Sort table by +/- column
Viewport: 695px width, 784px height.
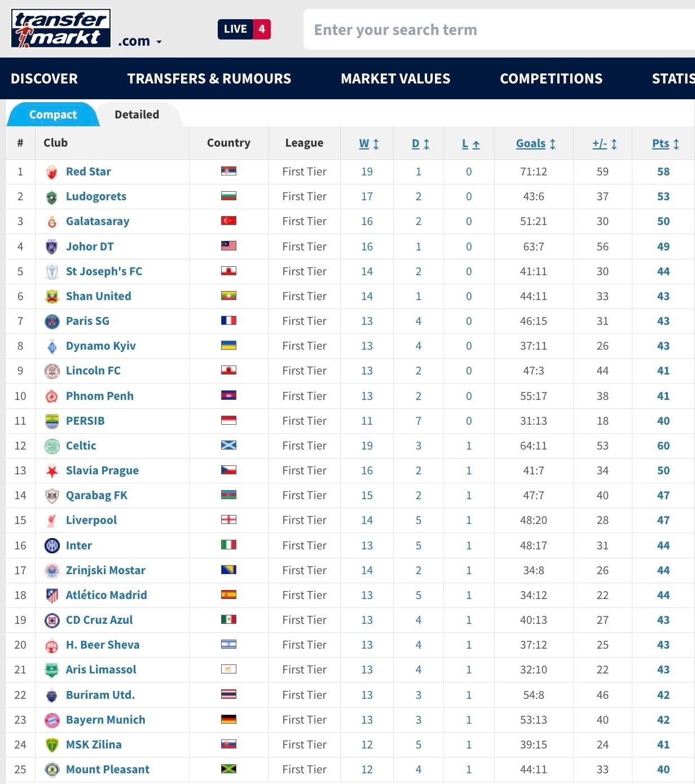coord(605,144)
